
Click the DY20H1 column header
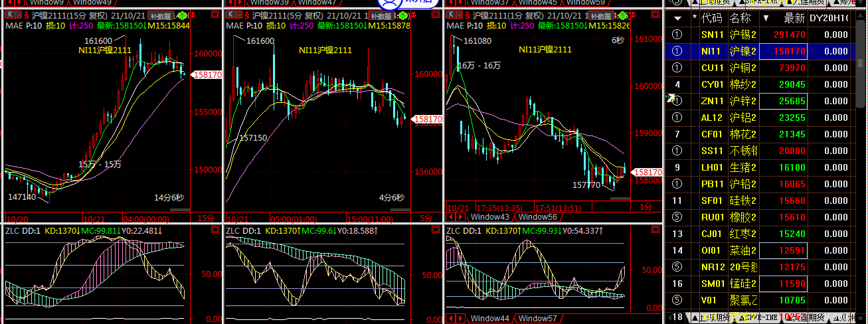[830, 19]
